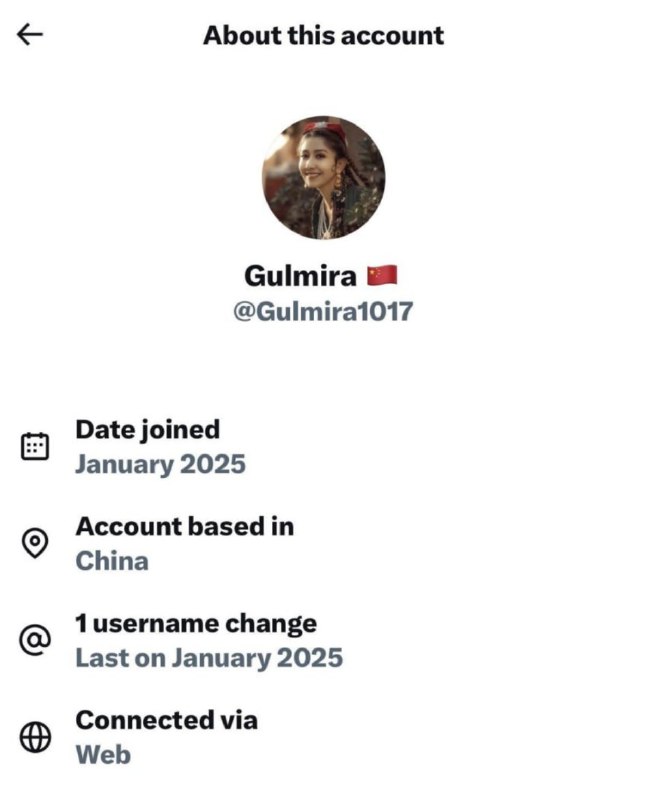Select the display name Gulmira

[300, 276]
